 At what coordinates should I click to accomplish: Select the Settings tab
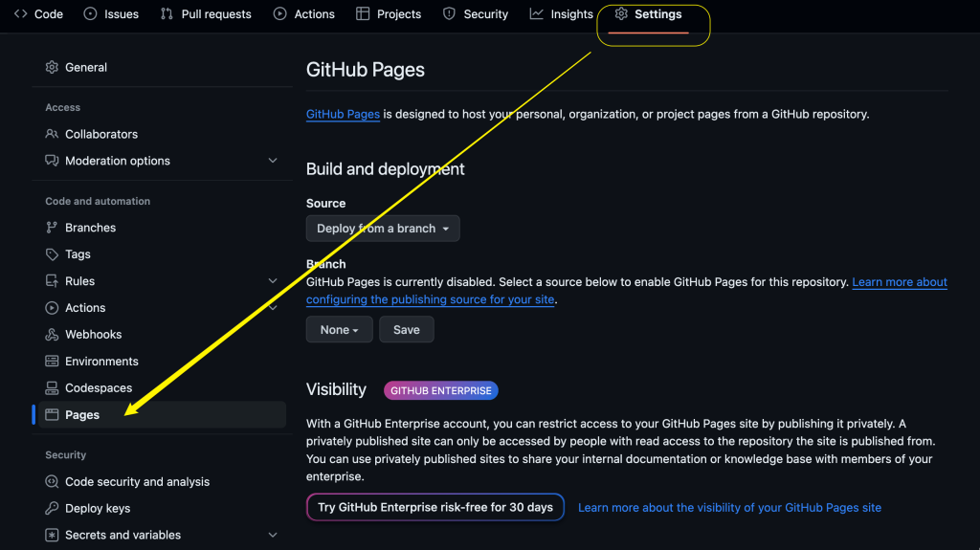tap(648, 13)
